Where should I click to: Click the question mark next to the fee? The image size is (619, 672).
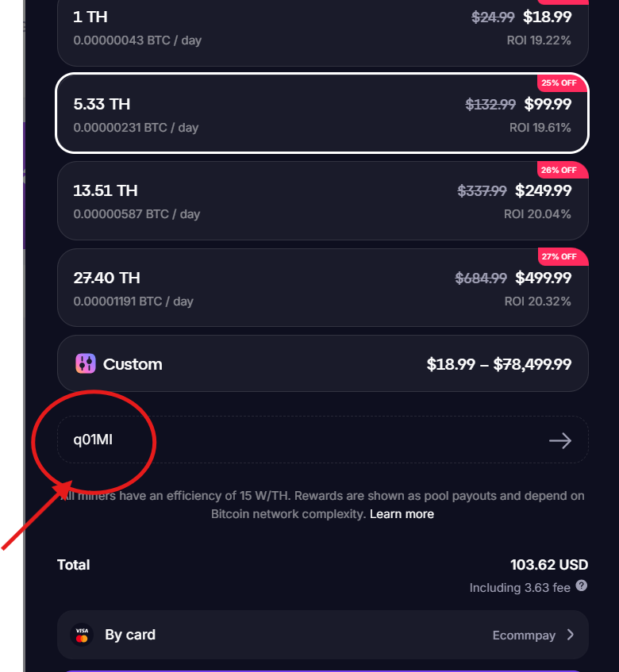point(582,587)
